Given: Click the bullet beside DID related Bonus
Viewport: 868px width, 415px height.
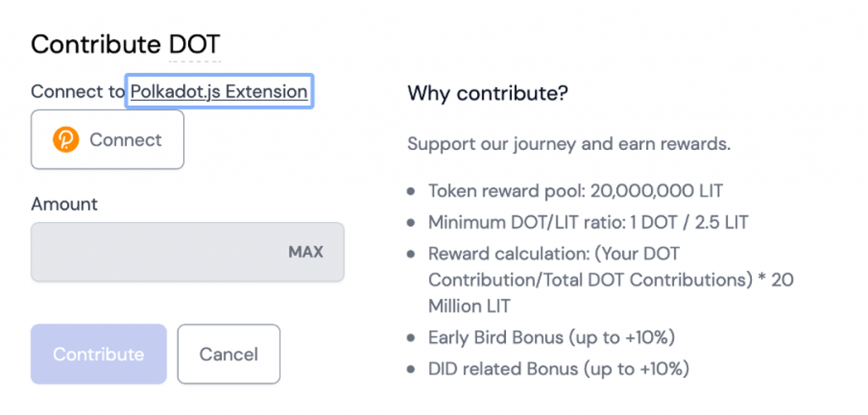Looking at the screenshot, I should coord(411,368).
